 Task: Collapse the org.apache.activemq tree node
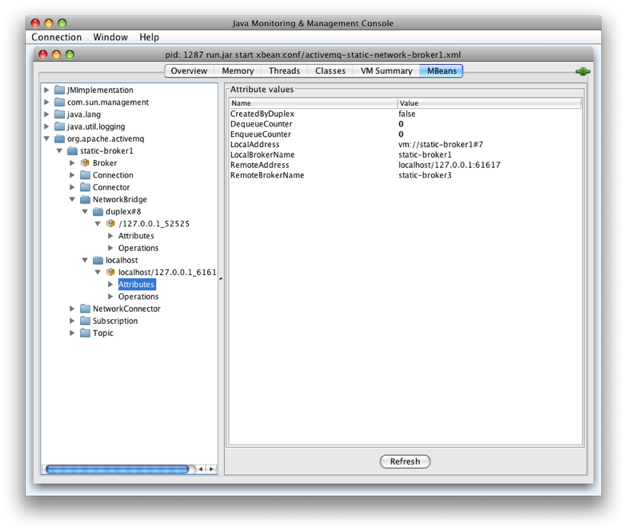(x=46, y=139)
